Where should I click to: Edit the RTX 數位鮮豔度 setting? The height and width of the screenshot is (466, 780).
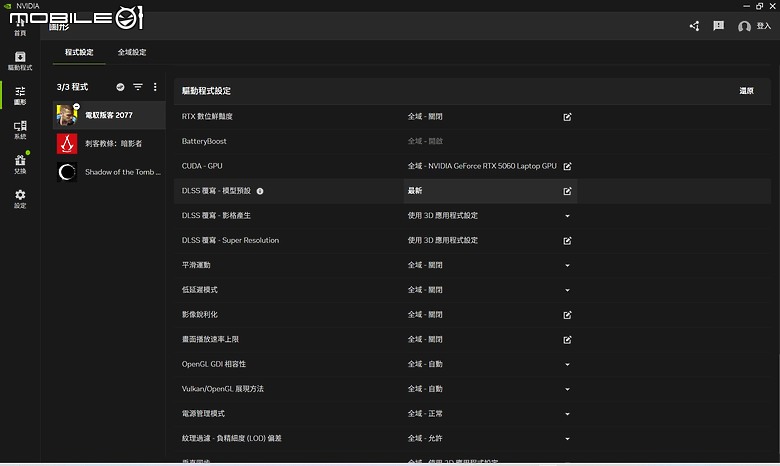pyautogui.click(x=567, y=117)
